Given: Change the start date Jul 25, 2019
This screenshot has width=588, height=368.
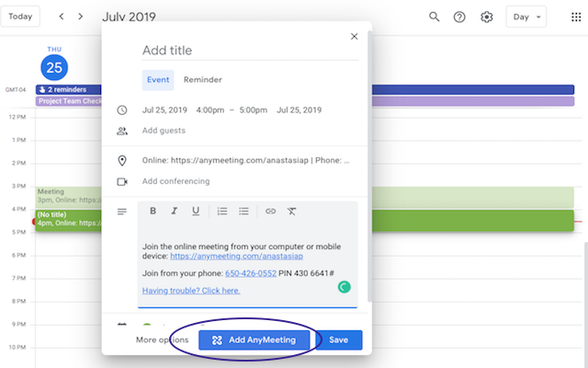Looking at the screenshot, I should pos(164,110).
